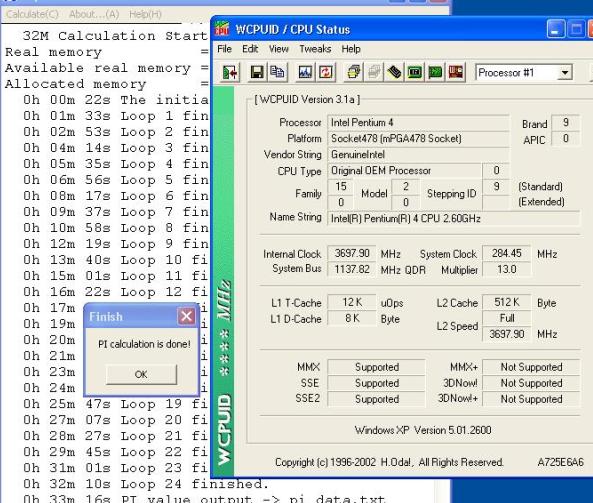The width and height of the screenshot is (593, 503).
Task: Click the 'Loop 1' line at 0h 01m 33s
Action: (116, 116)
